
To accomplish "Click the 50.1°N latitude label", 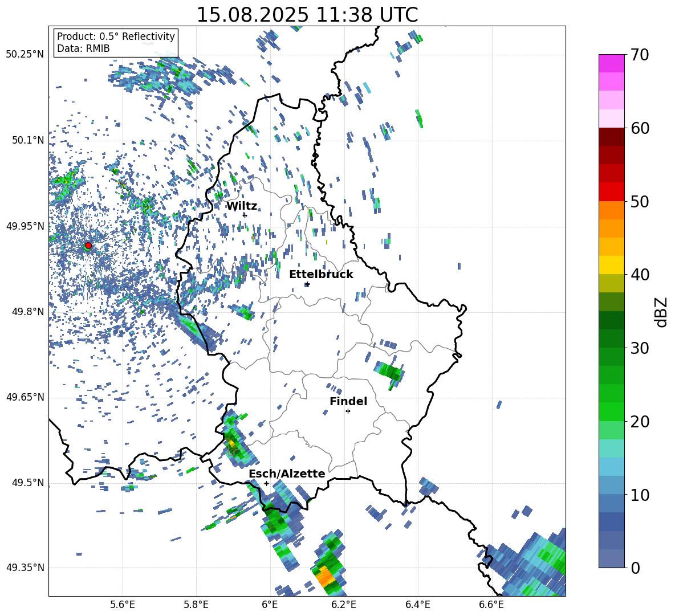I will 28,140.
